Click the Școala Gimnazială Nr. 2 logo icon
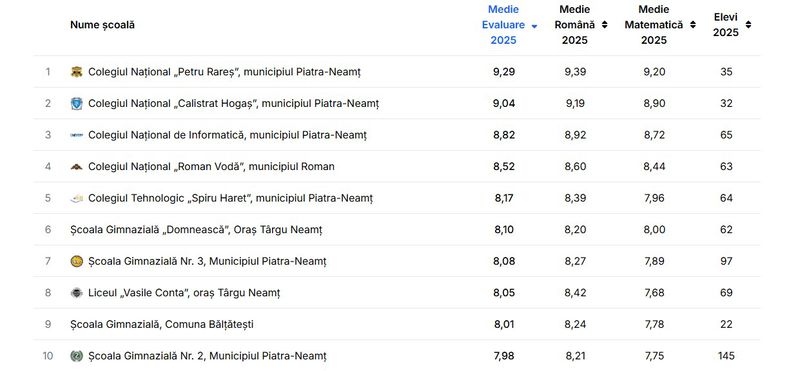This screenshot has height=371, width=800. tap(77, 356)
